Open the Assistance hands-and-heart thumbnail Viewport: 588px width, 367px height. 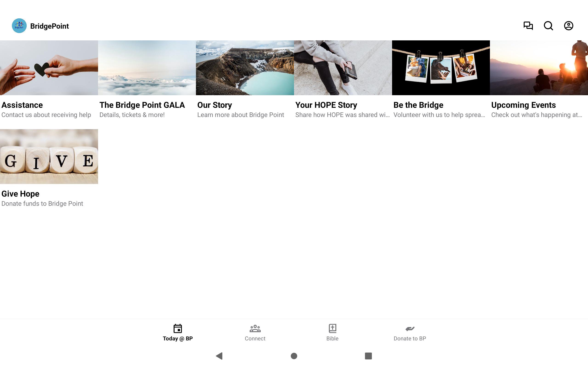(x=49, y=68)
